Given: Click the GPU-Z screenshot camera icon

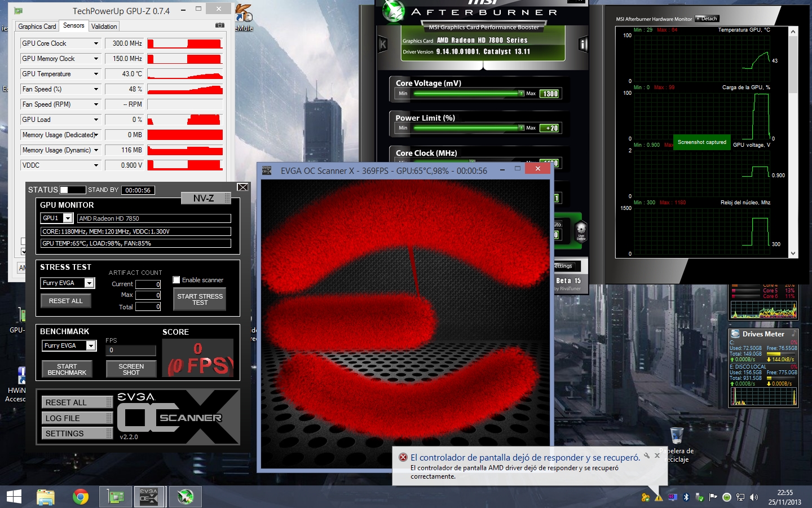Looking at the screenshot, I should click(220, 25).
